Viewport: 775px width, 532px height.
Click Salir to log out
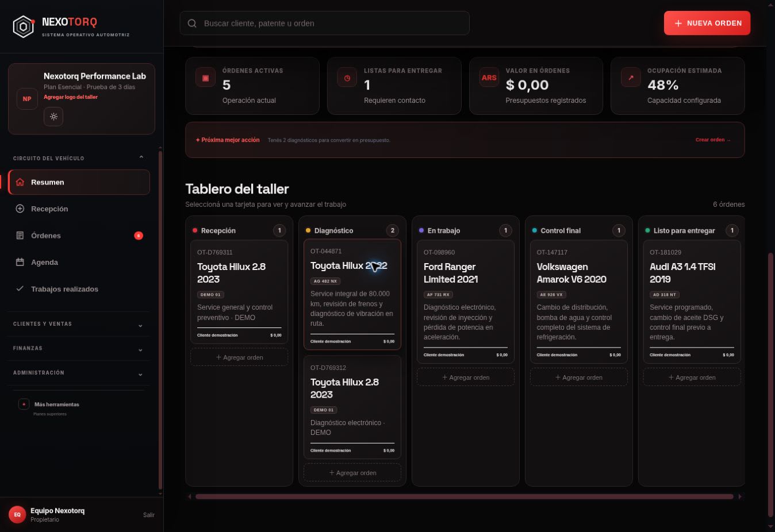[x=149, y=515]
